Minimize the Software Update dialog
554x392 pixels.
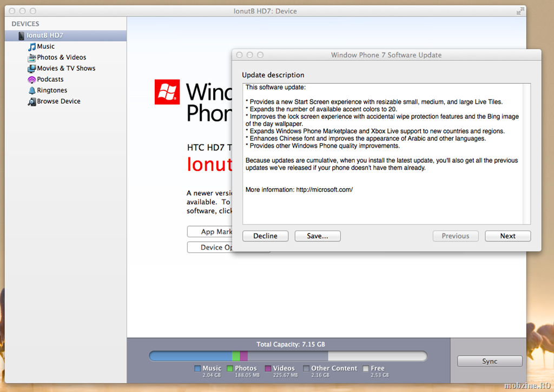pyautogui.click(x=250, y=55)
